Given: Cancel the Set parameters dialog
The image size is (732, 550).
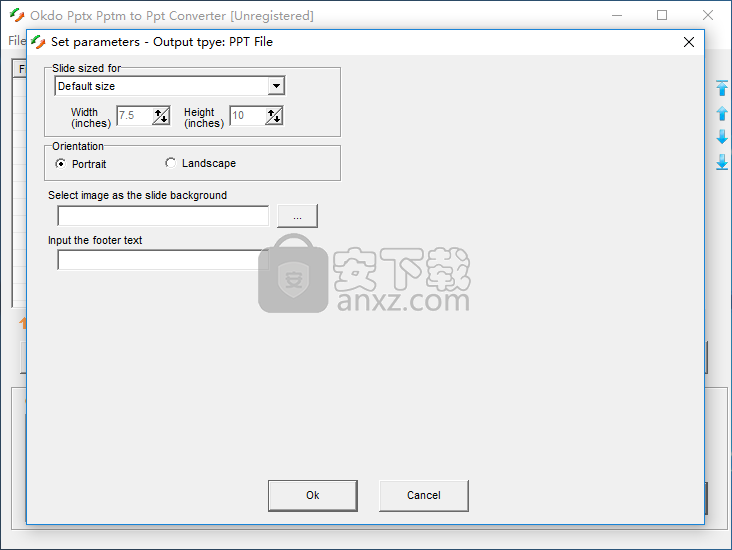Looking at the screenshot, I should [424, 495].
